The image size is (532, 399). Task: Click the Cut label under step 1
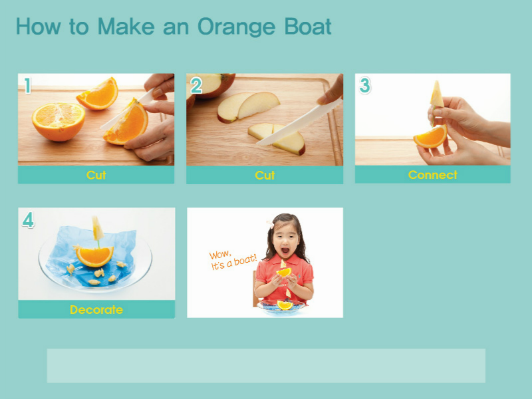tap(96, 175)
